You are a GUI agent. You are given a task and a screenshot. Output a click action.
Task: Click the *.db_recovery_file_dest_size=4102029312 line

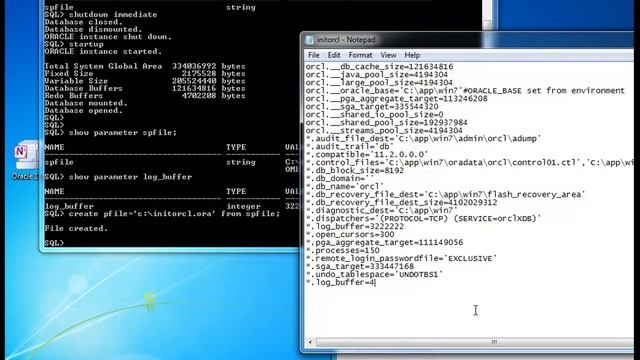[401, 202]
